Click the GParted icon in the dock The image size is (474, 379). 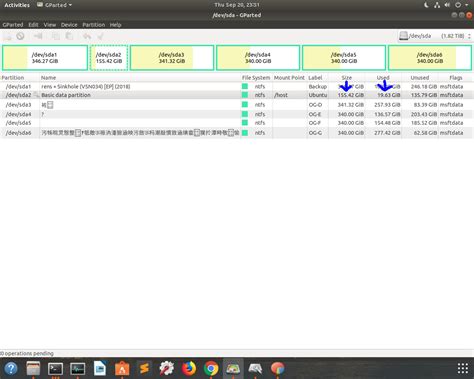[x=233, y=368]
